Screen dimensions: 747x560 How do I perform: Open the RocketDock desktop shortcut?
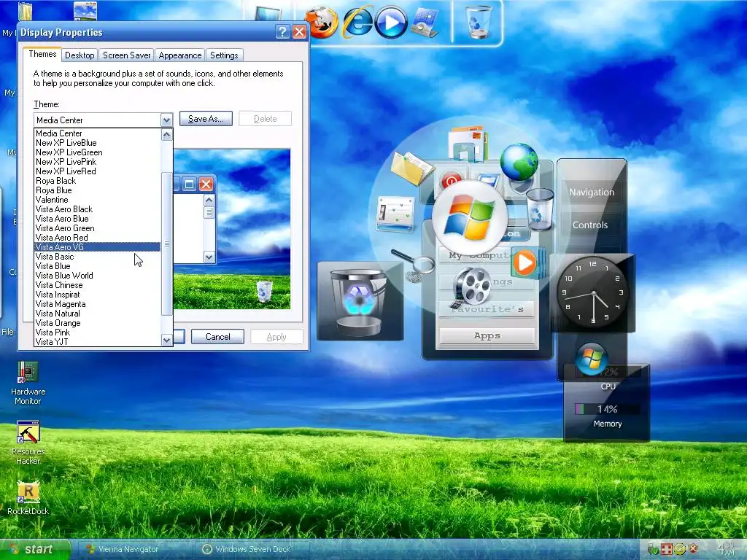(28, 498)
